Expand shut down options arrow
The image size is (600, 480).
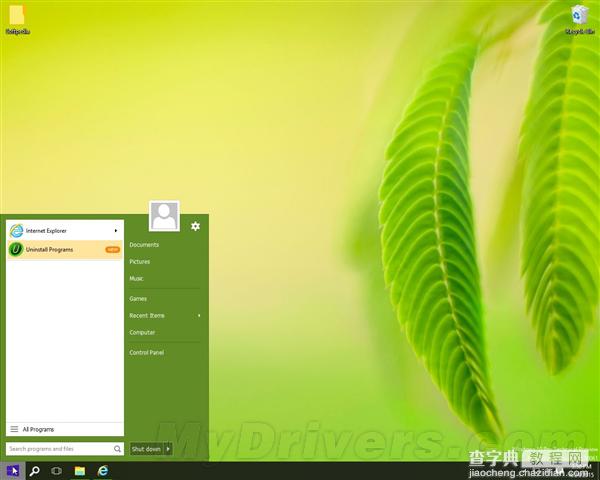tap(168, 449)
